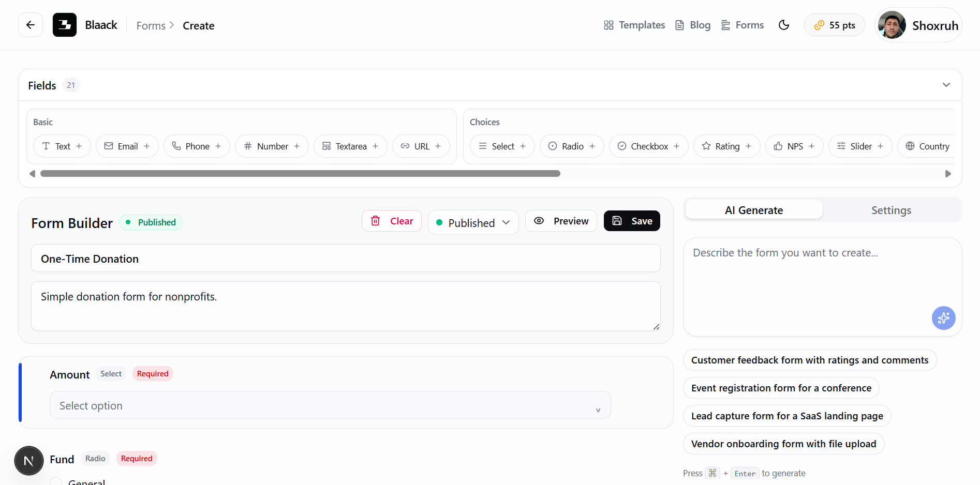This screenshot has width=980, height=485.
Task: Add a Rating field
Action: coord(727,146)
